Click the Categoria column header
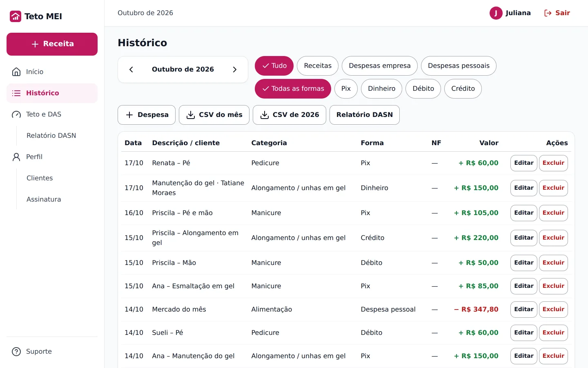Image resolution: width=588 pixels, height=368 pixels. point(269,143)
